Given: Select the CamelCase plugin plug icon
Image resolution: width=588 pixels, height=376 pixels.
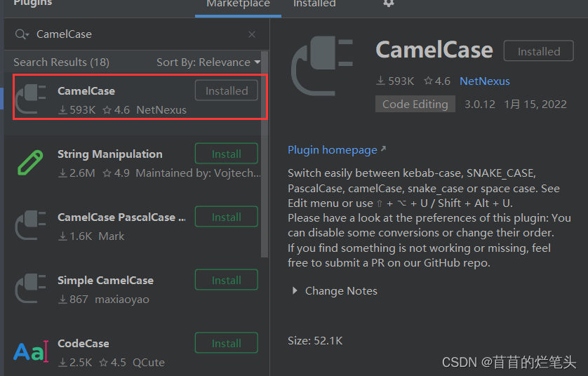Looking at the screenshot, I should (x=31, y=99).
